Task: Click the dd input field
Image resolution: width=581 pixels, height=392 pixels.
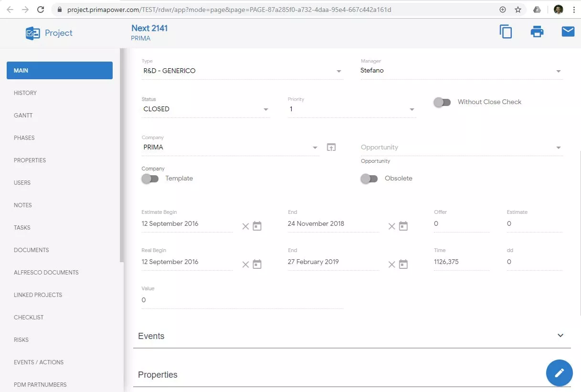Action: coord(535,262)
